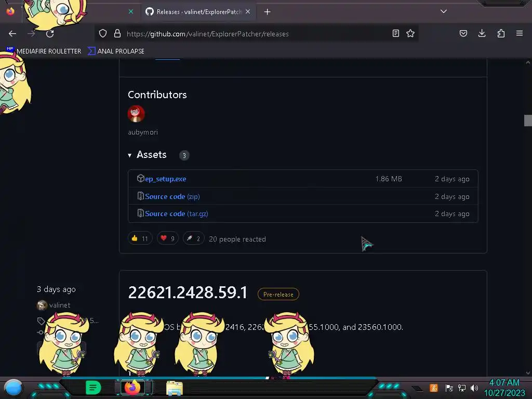
Task: Click the aubymori contributor name
Action: coord(143,132)
